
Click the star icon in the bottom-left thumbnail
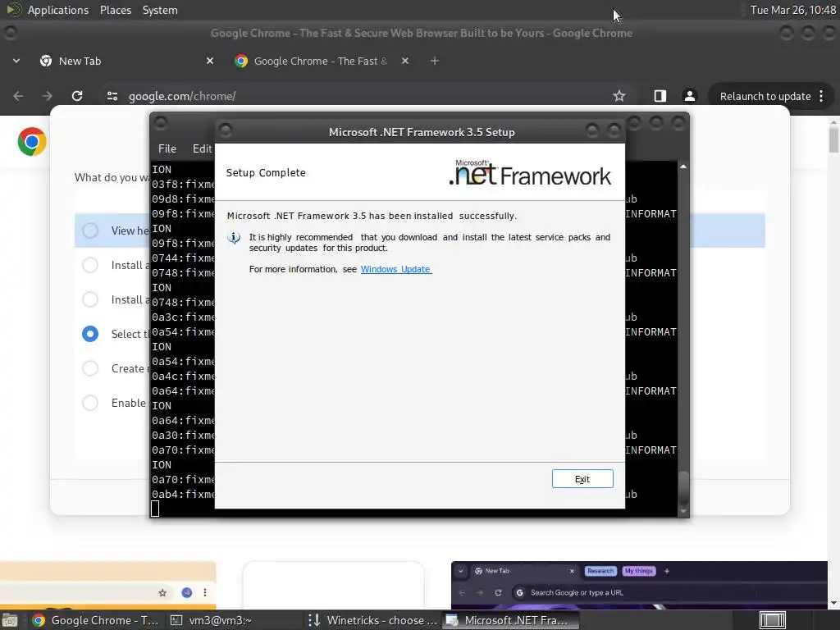(162, 592)
